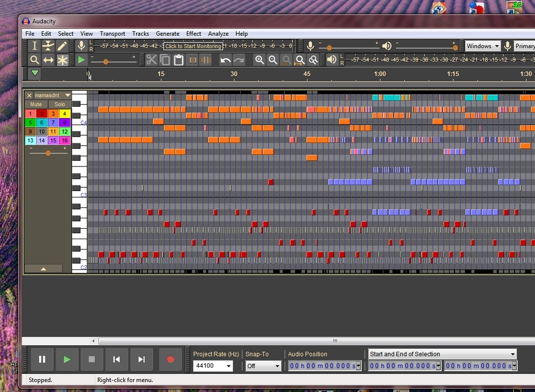Click the Cut scissors icon

click(x=152, y=60)
